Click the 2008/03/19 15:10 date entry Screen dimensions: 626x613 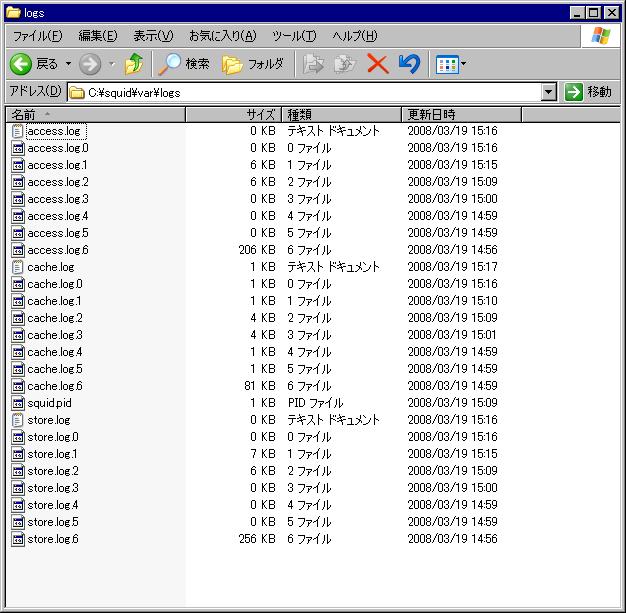tap(452, 301)
